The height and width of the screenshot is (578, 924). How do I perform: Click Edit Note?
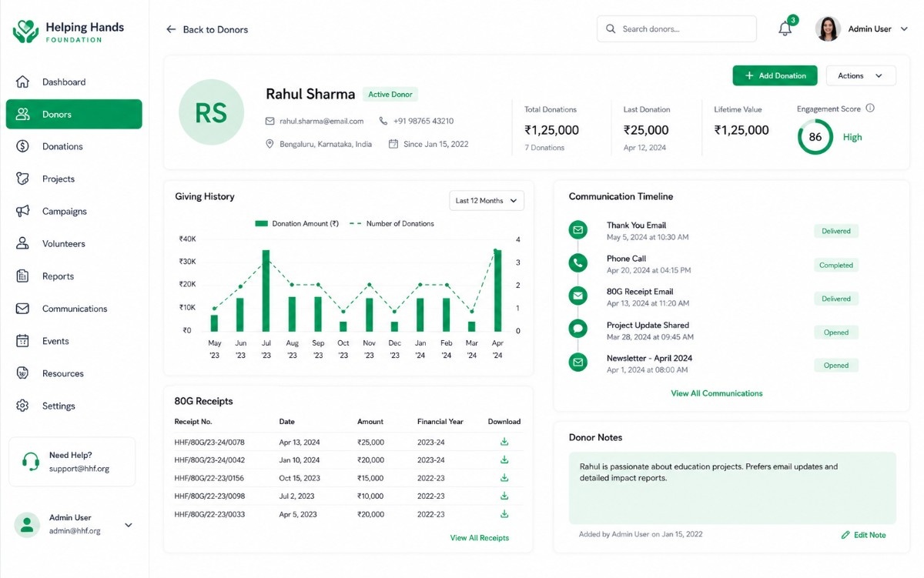pyautogui.click(x=863, y=535)
